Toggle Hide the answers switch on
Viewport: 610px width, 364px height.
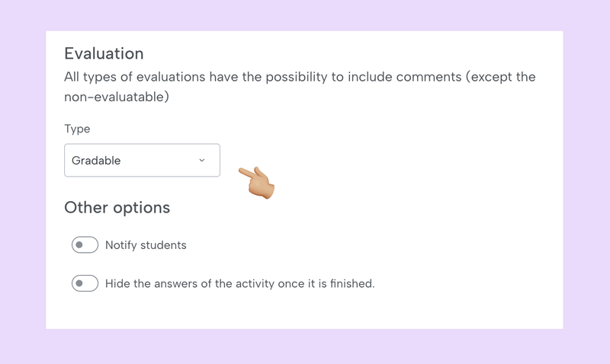click(85, 283)
